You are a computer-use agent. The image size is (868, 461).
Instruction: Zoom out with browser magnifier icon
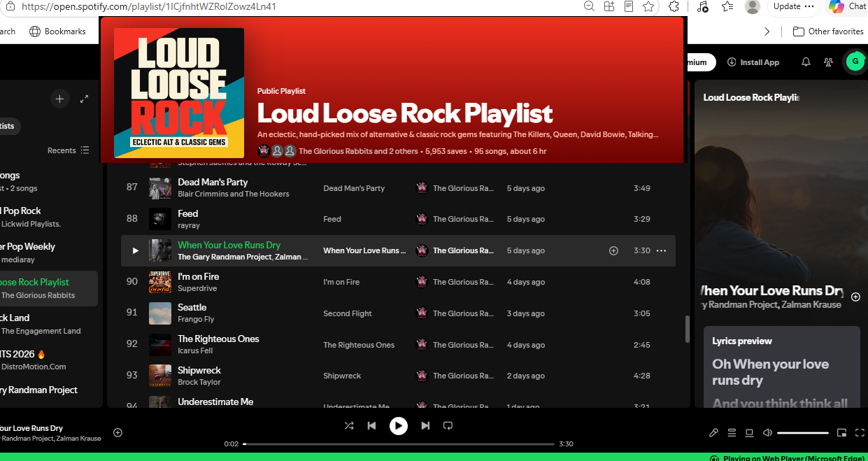tap(590, 6)
